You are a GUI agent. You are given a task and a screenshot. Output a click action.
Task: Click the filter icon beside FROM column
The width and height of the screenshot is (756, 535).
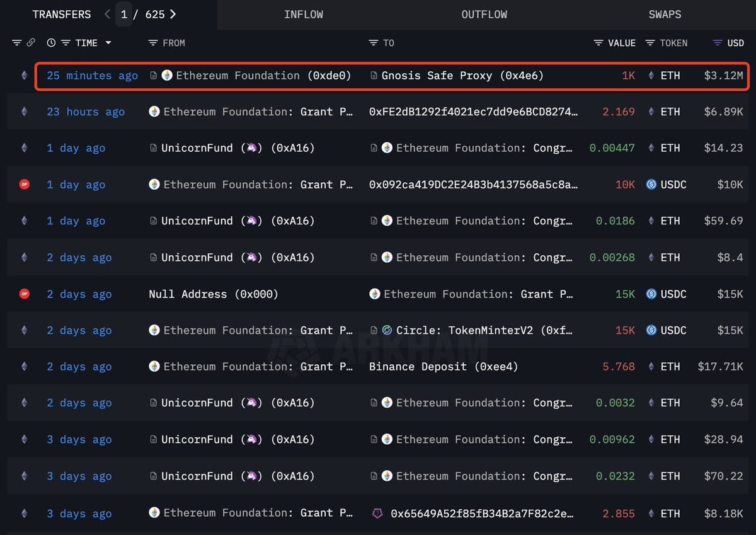[152, 43]
